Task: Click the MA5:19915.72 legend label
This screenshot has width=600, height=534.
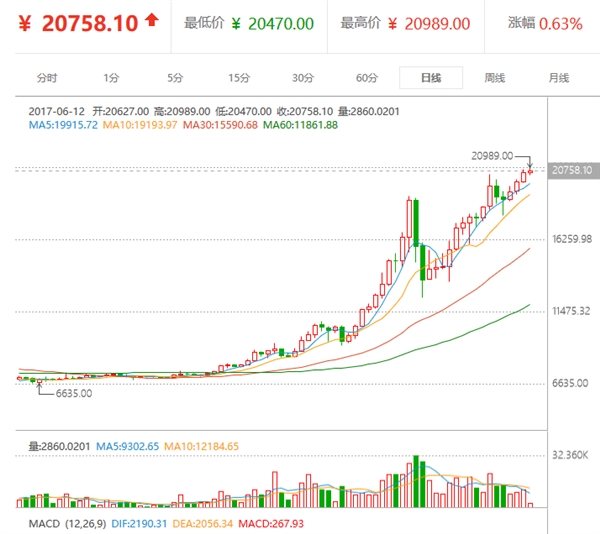Action: point(63,124)
